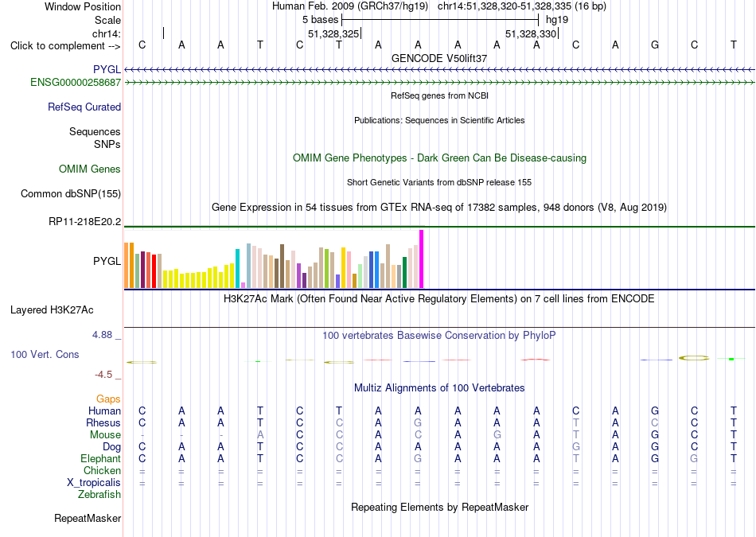Click the tall magenta GTEx expression bar
The height and width of the screenshot is (537, 756).
(422, 259)
